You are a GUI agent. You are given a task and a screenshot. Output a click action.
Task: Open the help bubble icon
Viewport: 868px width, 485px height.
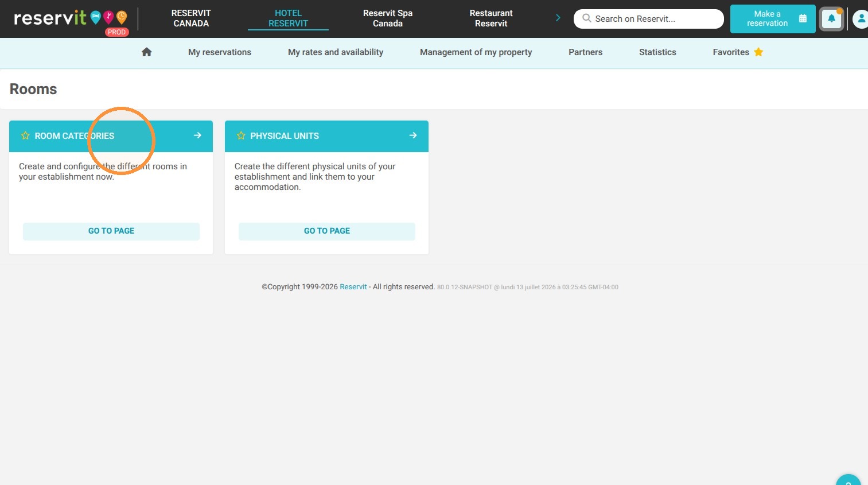coord(848,481)
